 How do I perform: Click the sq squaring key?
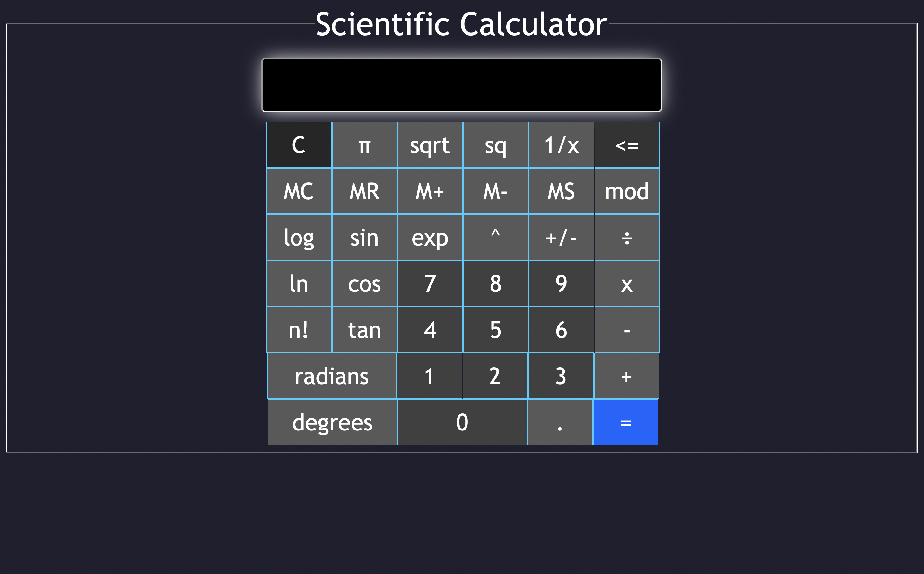[496, 145]
